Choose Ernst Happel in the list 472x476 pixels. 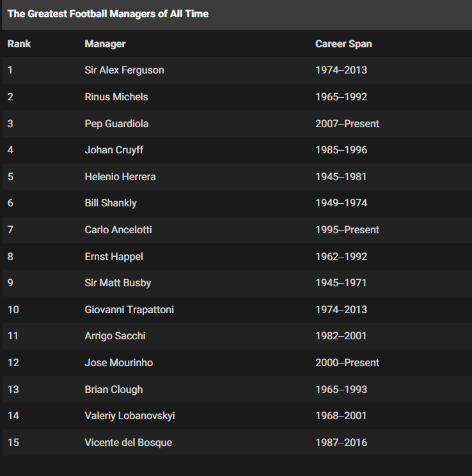pyautogui.click(x=114, y=257)
